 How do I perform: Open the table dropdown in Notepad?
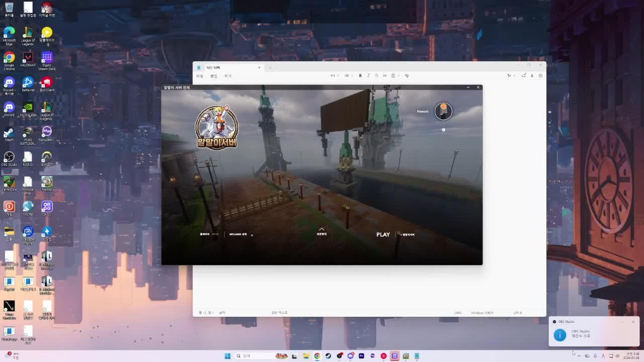395,76
